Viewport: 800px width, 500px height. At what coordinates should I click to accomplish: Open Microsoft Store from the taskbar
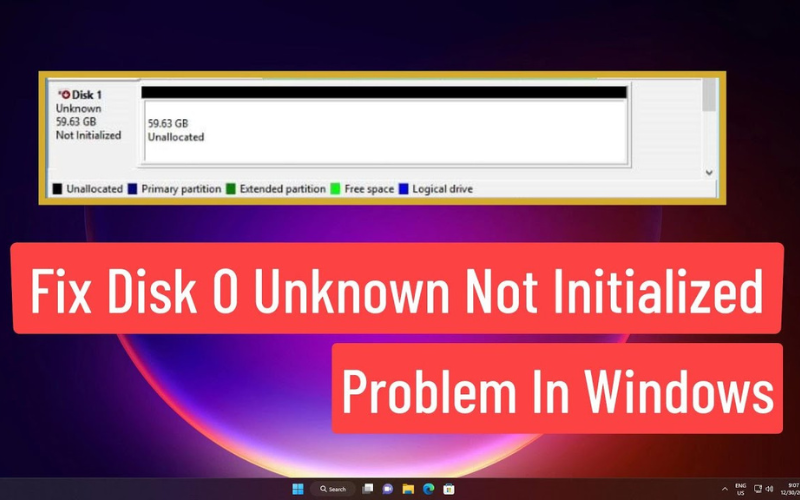coord(449,488)
